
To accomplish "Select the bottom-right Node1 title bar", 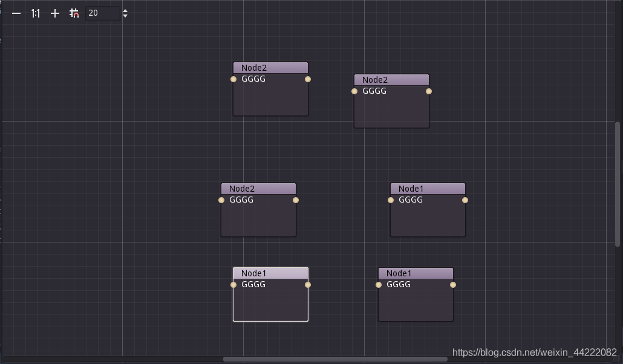I will (416, 273).
